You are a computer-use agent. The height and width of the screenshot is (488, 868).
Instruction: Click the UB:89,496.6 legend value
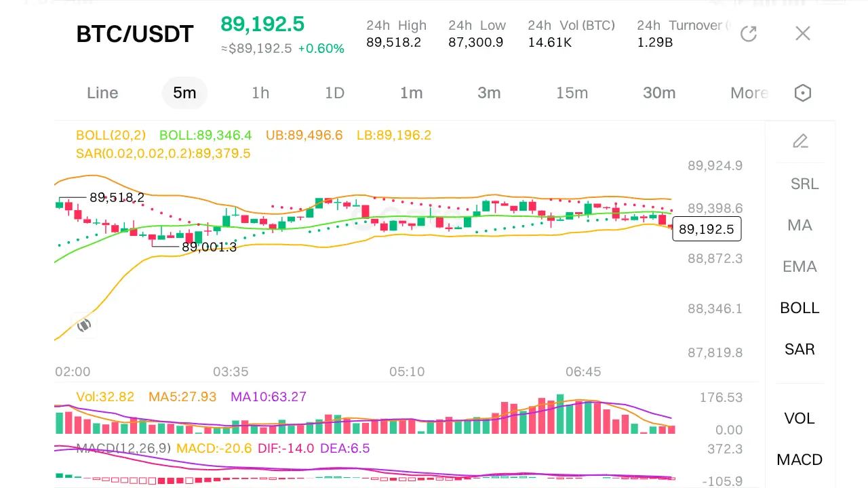304,135
